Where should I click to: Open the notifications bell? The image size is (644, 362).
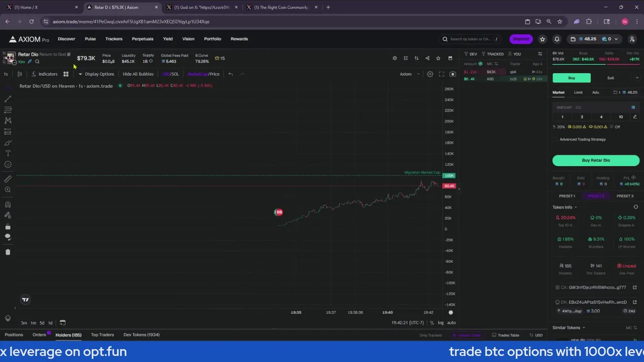click(x=557, y=39)
